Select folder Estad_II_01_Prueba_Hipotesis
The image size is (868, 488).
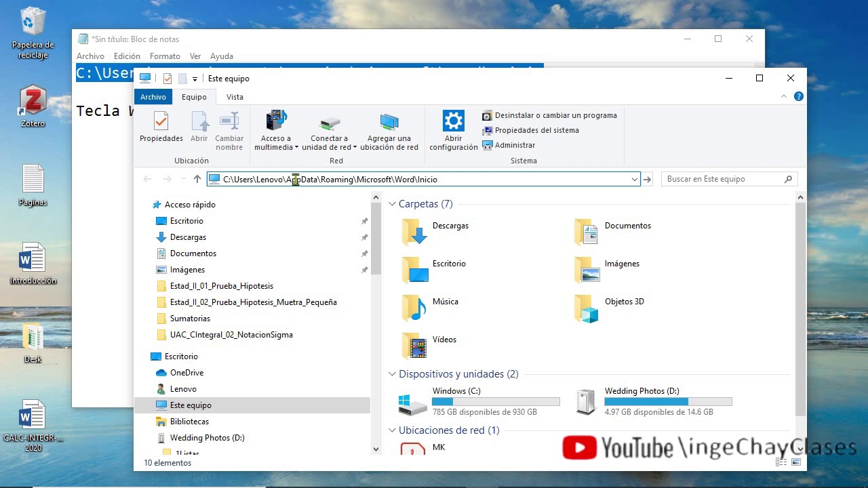click(x=222, y=286)
